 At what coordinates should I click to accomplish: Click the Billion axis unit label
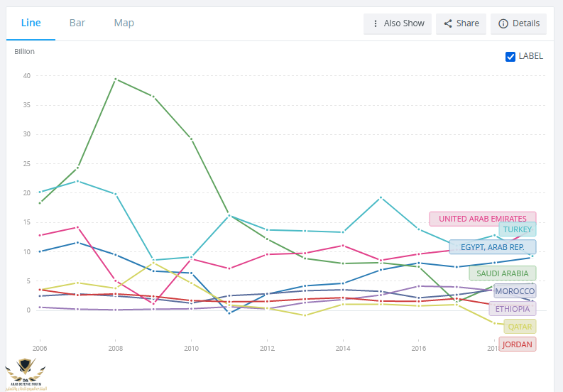tap(24, 51)
